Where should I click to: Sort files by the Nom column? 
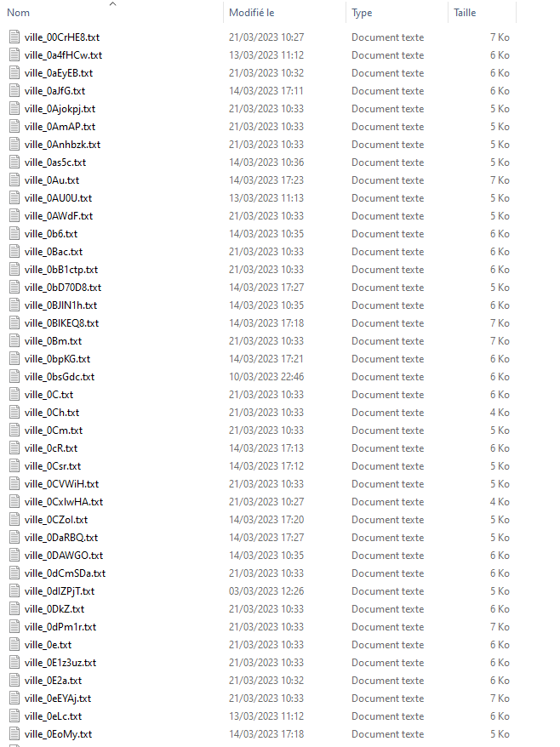(x=18, y=13)
